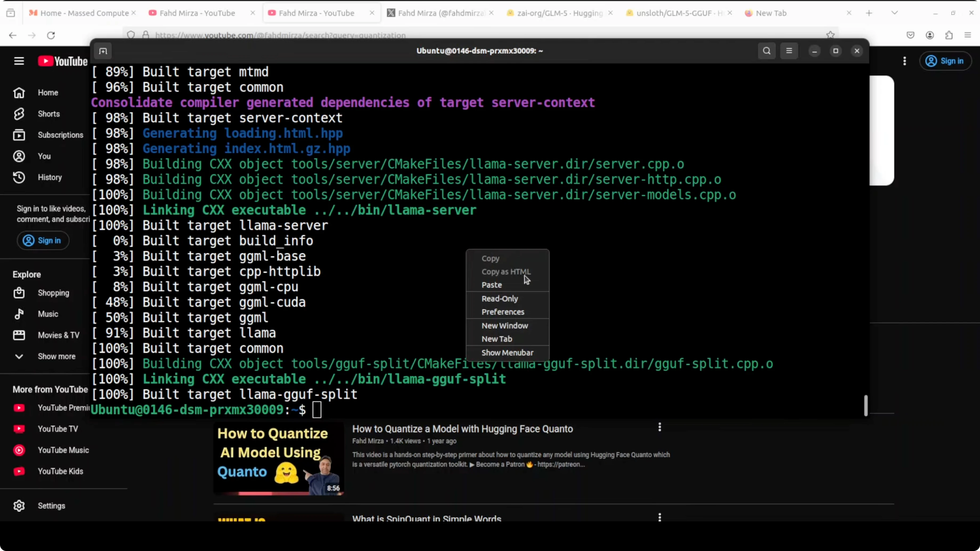Screen dimensions: 980x551
Task: Toggle Read-Only in the context menu
Action: (x=500, y=298)
